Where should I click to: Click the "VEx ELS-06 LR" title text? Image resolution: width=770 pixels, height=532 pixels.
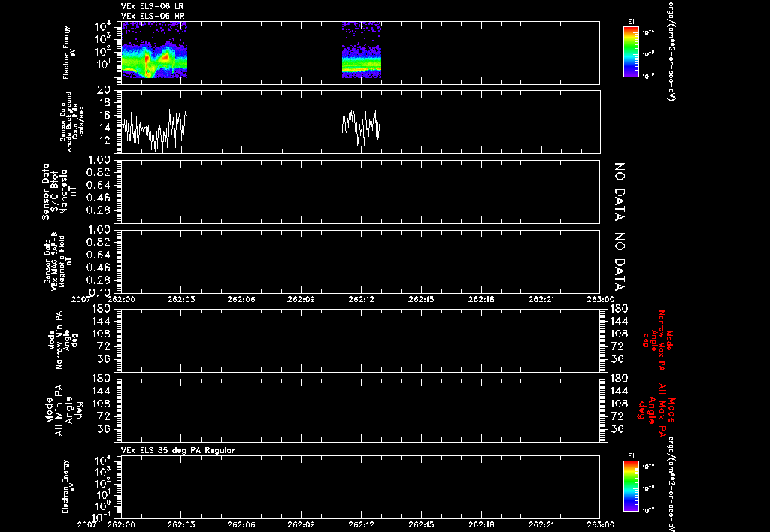click(x=152, y=6)
